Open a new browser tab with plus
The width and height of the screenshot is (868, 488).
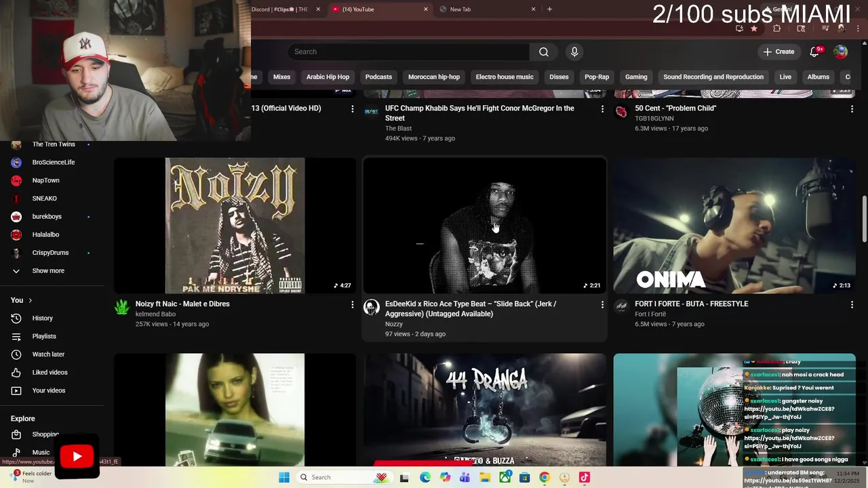pyautogui.click(x=549, y=9)
